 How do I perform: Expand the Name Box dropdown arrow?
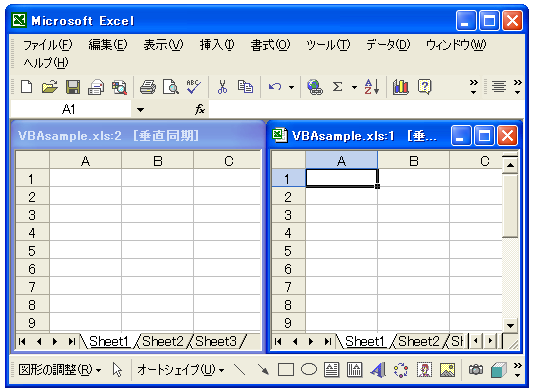pyautogui.click(x=140, y=109)
